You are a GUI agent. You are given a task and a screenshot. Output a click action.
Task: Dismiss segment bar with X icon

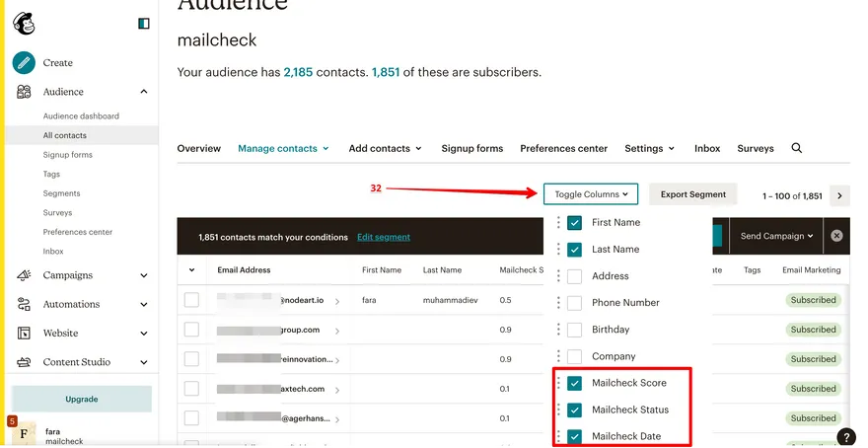click(836, 236)
